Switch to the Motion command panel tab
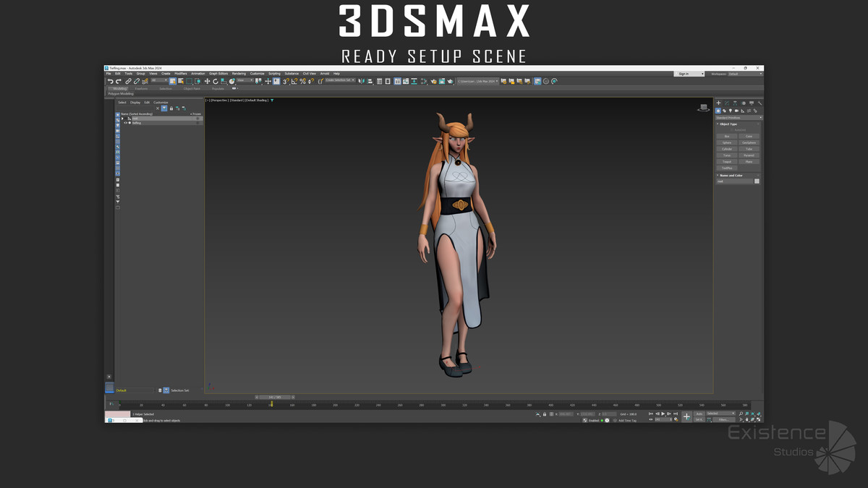The width and height of the screenshot is (868, 488). (x=744, y=103)
